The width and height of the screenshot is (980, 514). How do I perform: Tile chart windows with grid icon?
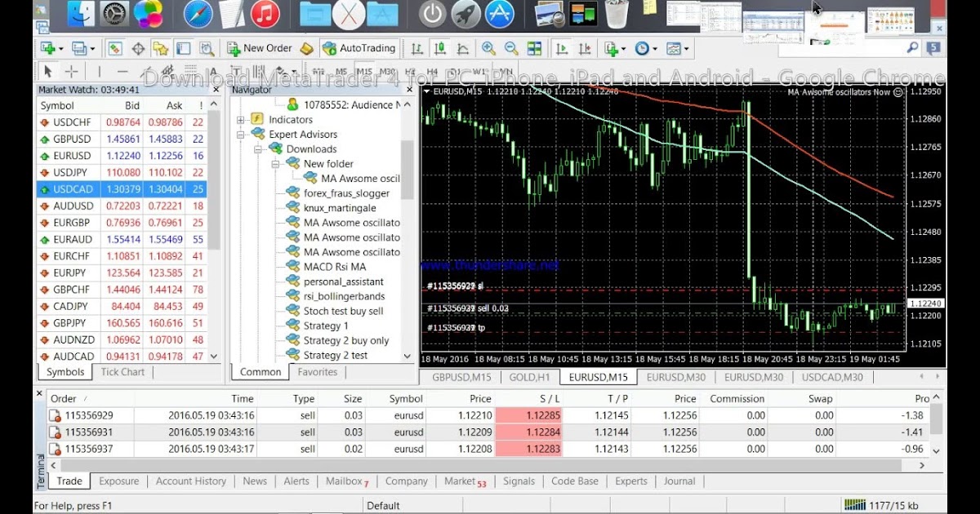point(535,48)
